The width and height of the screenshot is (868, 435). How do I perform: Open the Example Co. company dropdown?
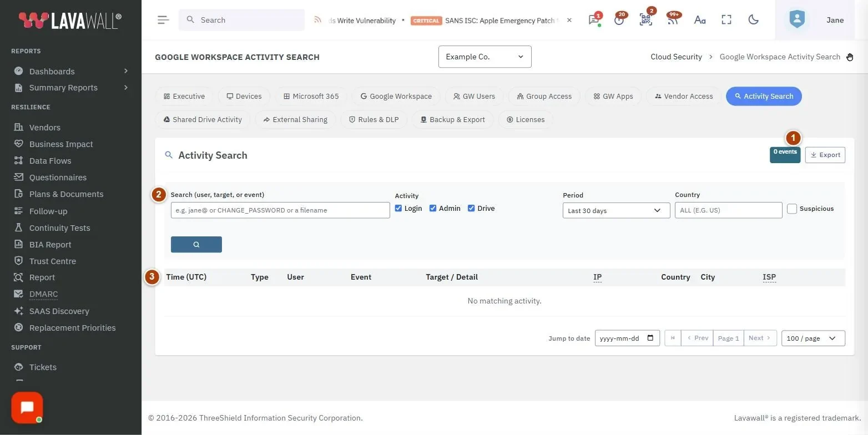485,57
